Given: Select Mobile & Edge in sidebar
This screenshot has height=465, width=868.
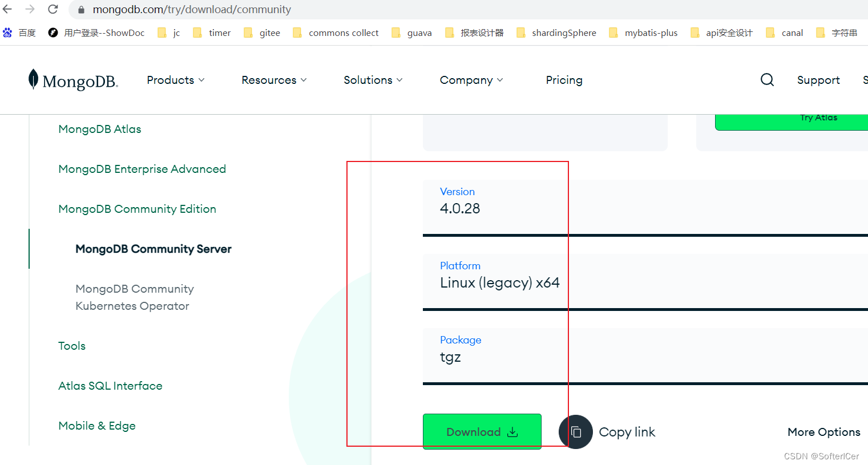Looking at the screenshot, I should (x=97, y=426).
